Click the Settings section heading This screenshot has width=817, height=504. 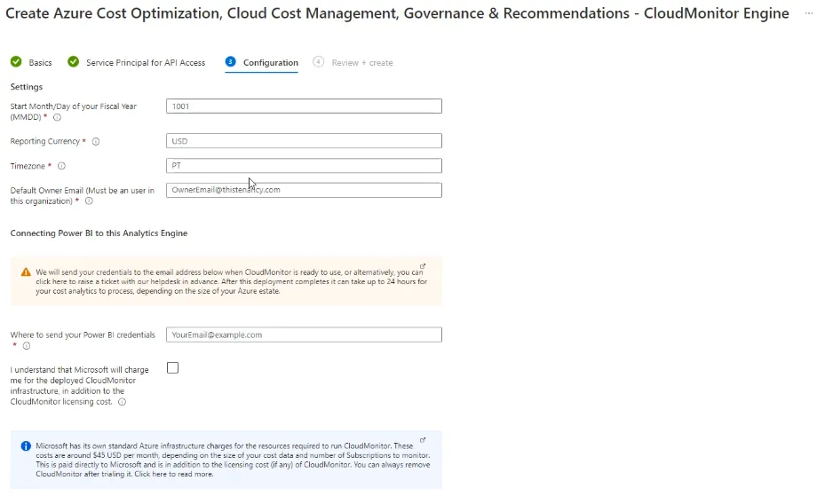pyautogui.click(x=26, y=87)
